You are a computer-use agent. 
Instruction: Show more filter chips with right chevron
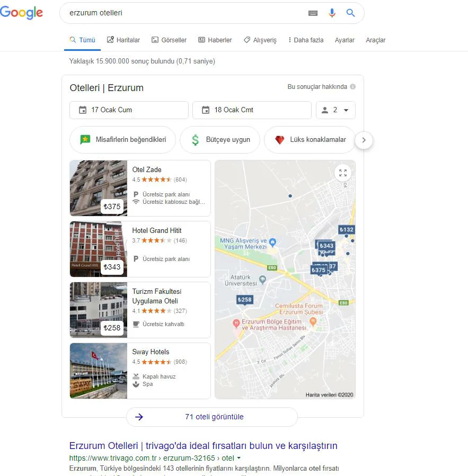[x=364, y=140]
